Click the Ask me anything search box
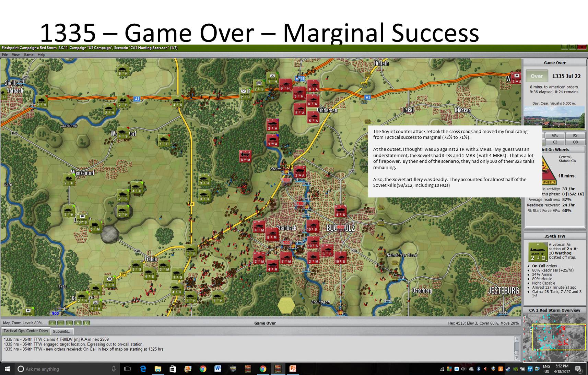The image size is (588, 375). coord(67,369)
